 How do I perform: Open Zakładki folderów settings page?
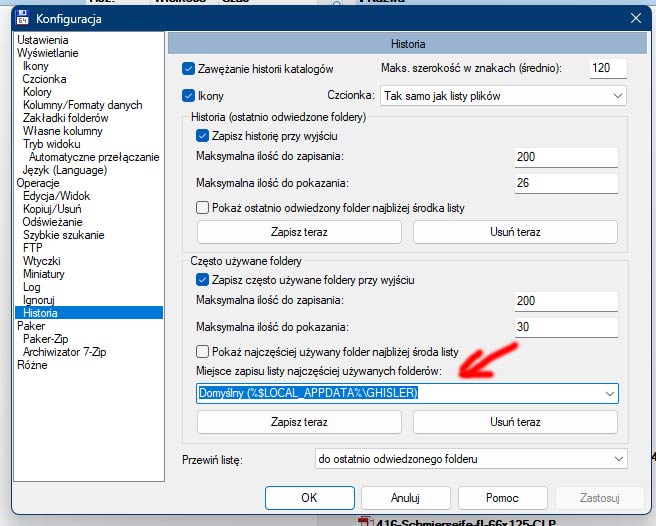pyautogui.click(x=66, y=118)
